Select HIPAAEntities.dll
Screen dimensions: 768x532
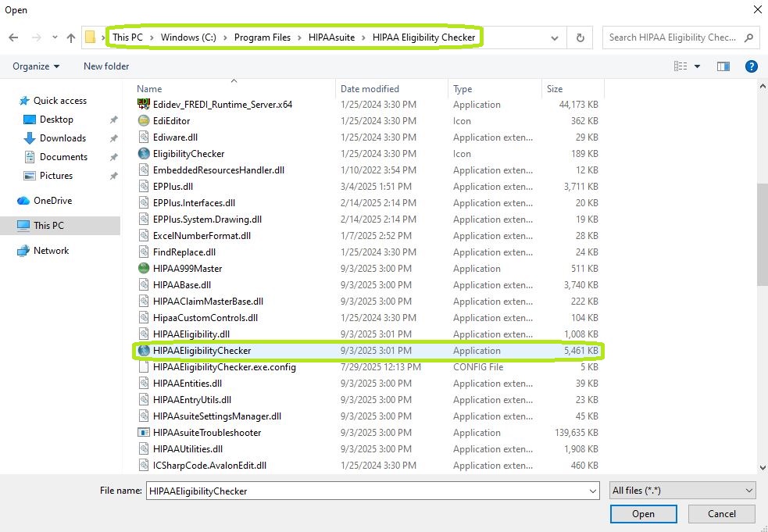187,383
